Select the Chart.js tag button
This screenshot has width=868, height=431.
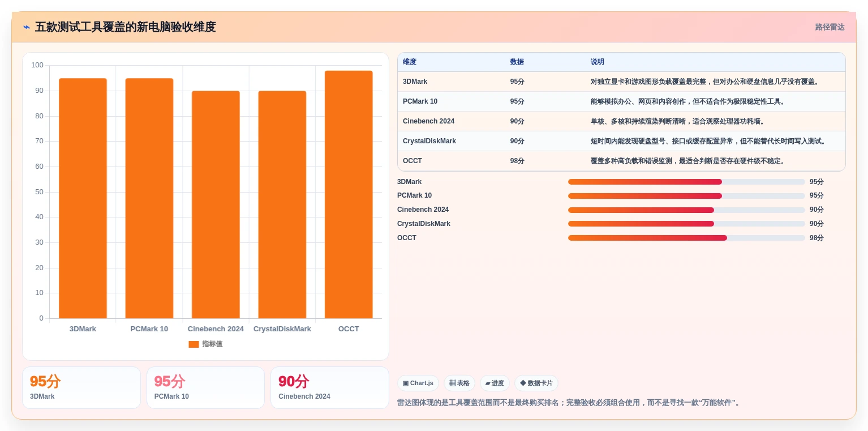(418, 383)
